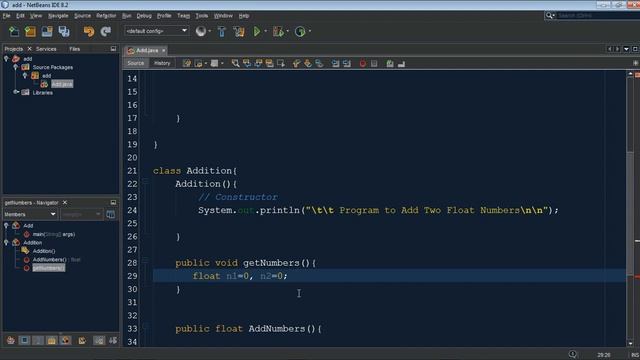640x360 pixels.
Task: Switch to the Services tab
Action: click(x=46, y=49)
